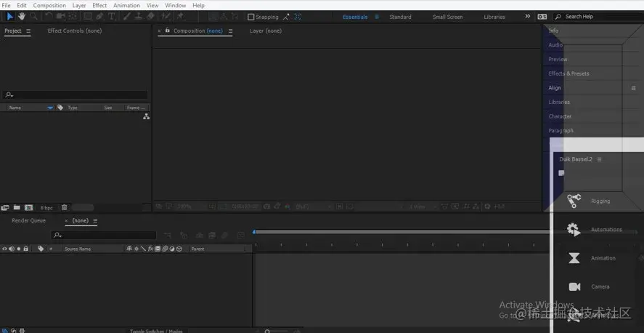Enable the Snapping checkbox

(x=251, y=17)
